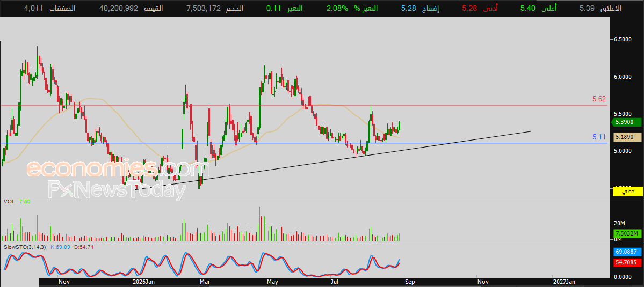
Task: Click the التغير % value 2.08%
Action: pos(337,8)
